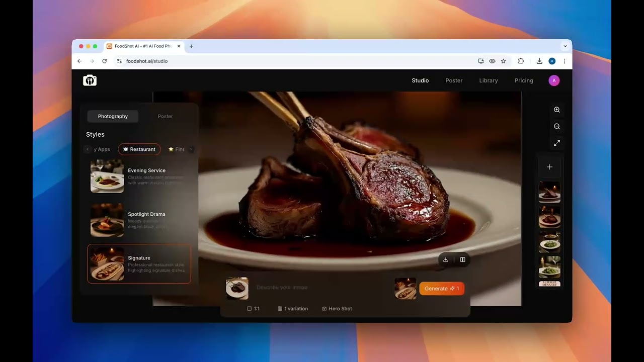Viewport: 644px width, 362px height.
Task: Select the Restaurant style category
Action: pos(139,149)
